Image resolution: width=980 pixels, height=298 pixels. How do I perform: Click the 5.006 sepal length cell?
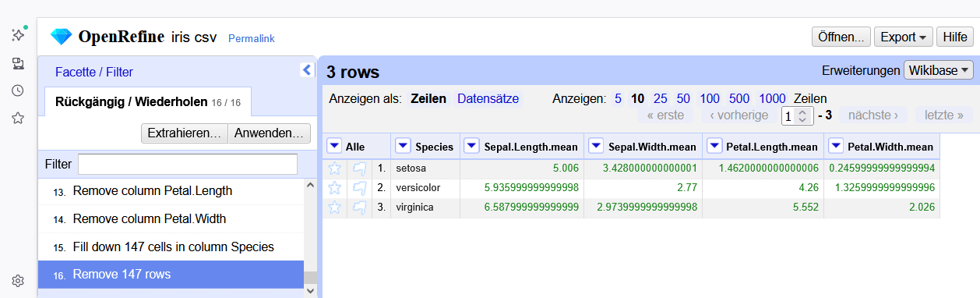click(522, 168)
